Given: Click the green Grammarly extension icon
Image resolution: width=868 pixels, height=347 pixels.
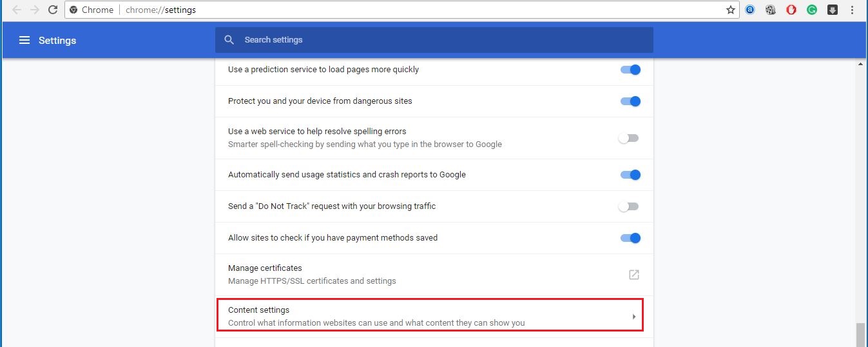Looking at the screenshot, I should click(x=812, y=10).
